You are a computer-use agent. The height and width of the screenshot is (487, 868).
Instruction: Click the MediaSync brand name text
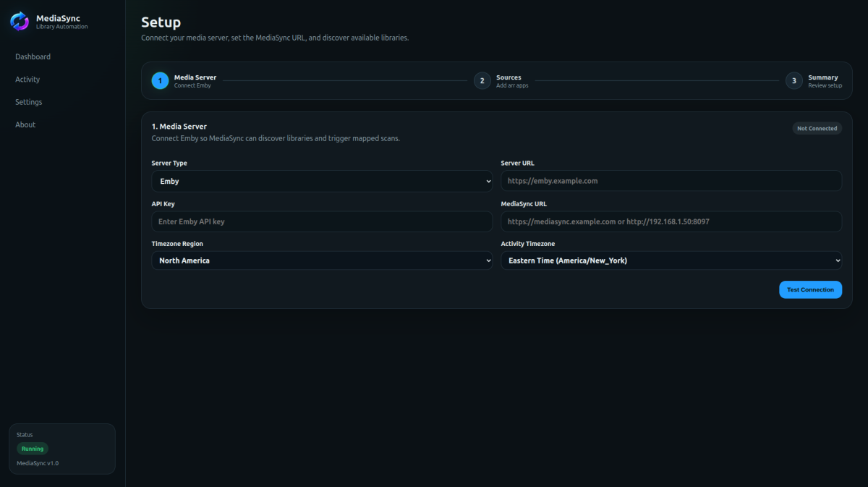58,18
